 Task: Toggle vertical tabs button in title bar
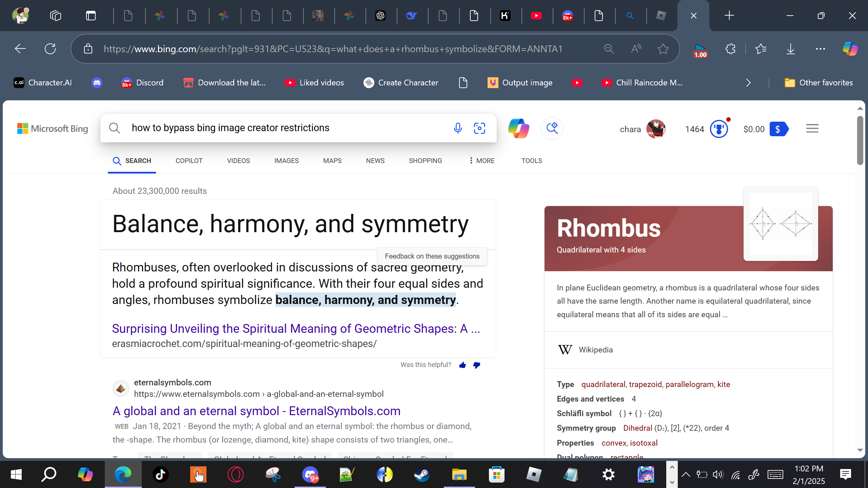click(91, 16)
